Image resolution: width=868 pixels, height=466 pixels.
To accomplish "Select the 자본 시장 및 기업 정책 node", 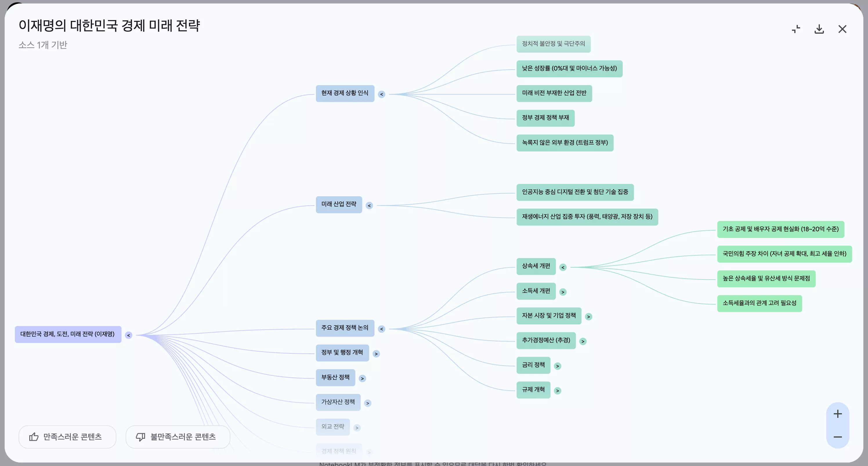I will 549,316.
